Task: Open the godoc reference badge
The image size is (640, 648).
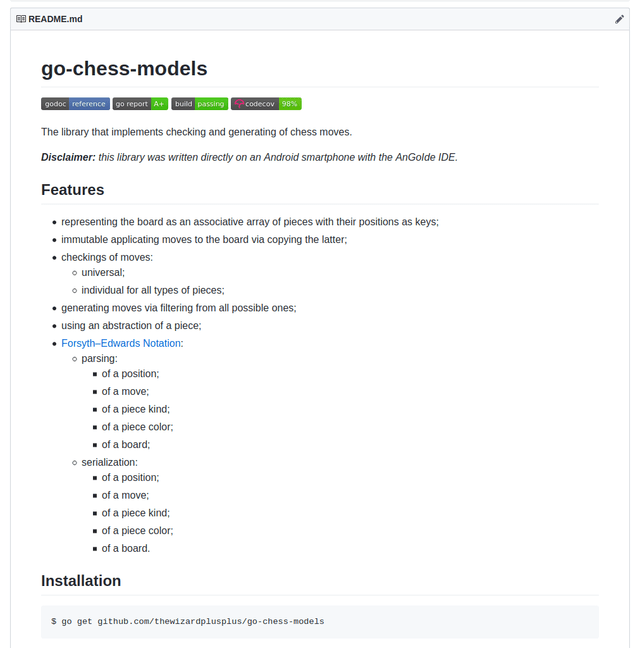Action: point(76,104)
